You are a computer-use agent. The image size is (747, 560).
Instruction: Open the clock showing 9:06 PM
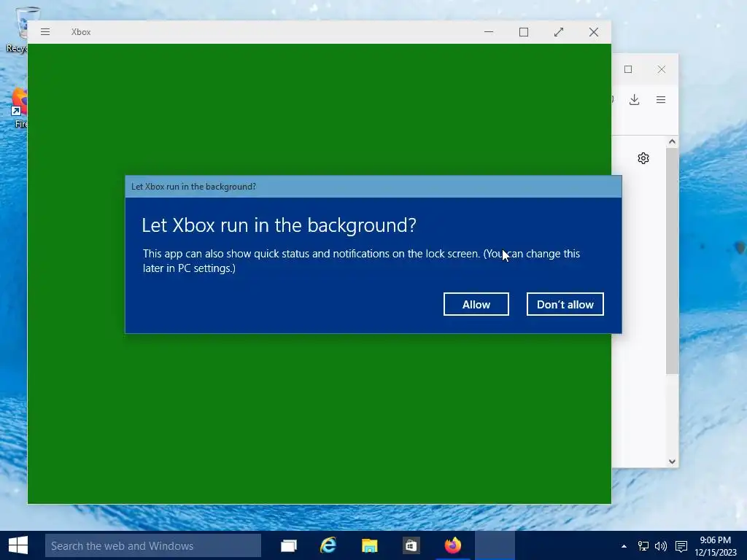(716, 546)
